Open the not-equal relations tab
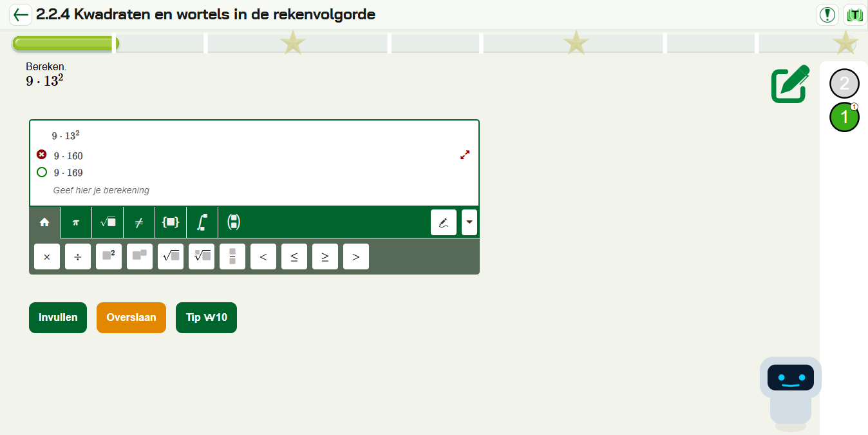This screenshot has width=868, height=435. 139,222
